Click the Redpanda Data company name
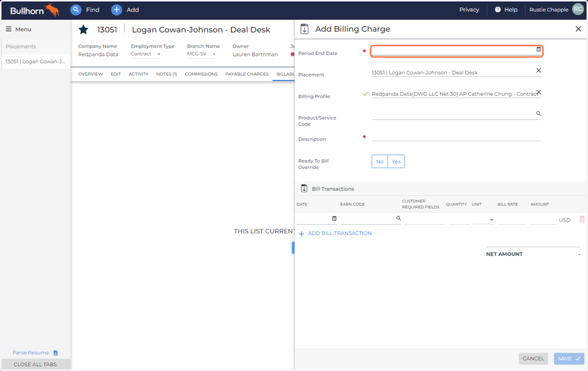This screenshot has width=588, height=371. [98, 54]
